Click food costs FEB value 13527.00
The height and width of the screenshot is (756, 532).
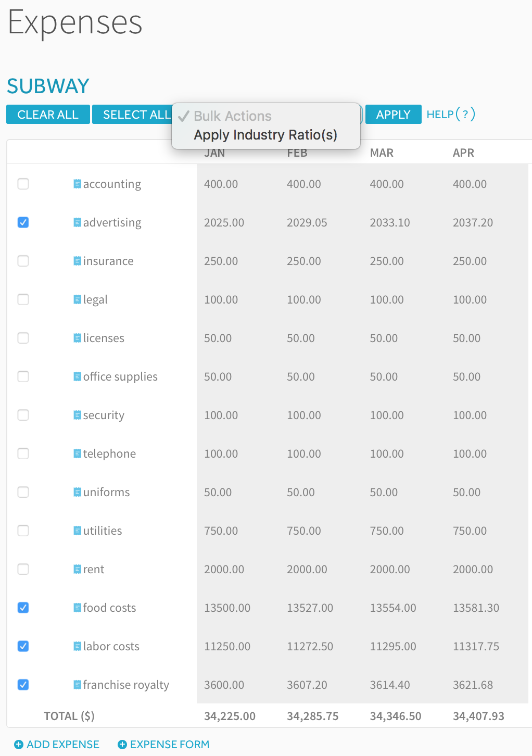coord(310,608)
